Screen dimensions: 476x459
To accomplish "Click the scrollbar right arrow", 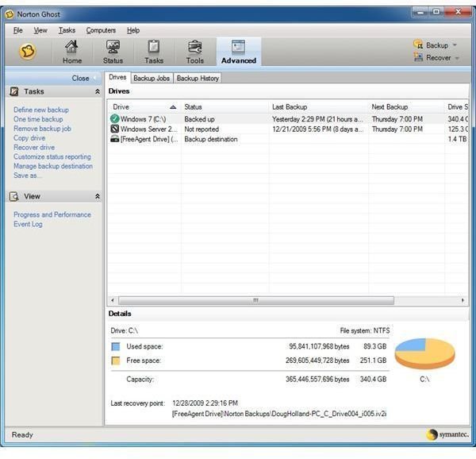I will pos(463,300).
